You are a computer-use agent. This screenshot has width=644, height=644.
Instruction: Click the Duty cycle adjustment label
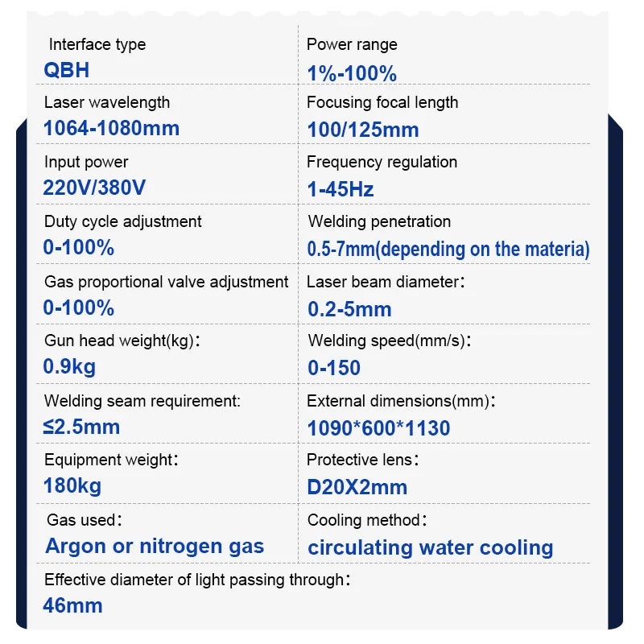click(123, 221)
